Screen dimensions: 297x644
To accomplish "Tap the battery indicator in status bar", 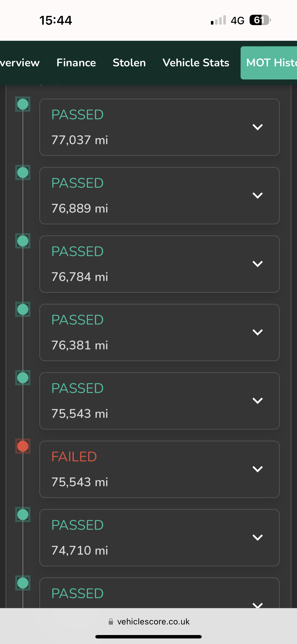I will pyautogui.click(x=260, y=20).
